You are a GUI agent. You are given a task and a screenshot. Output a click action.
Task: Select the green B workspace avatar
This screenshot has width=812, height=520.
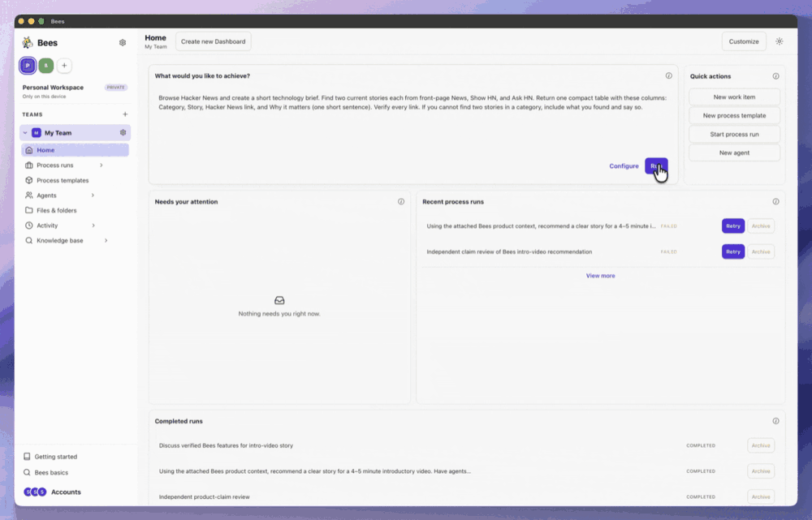coord(46,66)
